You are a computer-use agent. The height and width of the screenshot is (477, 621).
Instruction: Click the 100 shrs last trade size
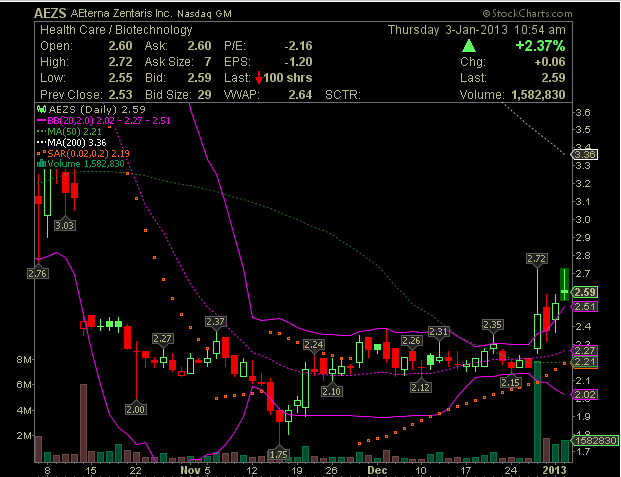tap(288, 78)
